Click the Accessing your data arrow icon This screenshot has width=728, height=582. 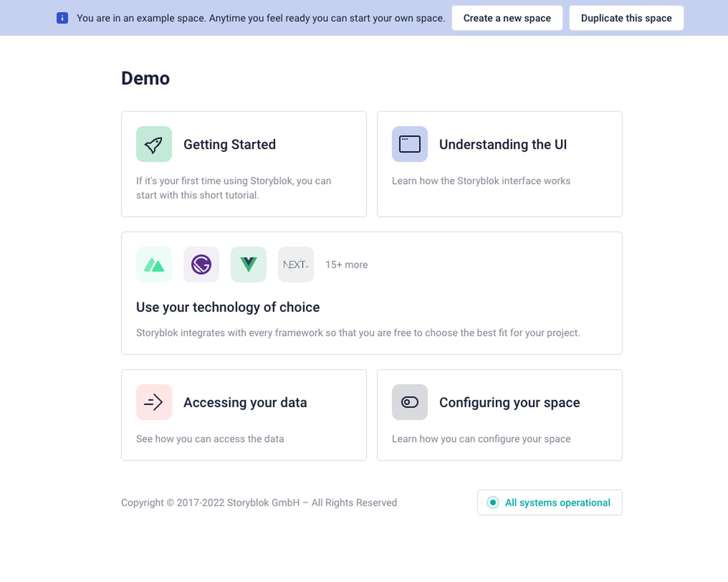coord(154,402)
